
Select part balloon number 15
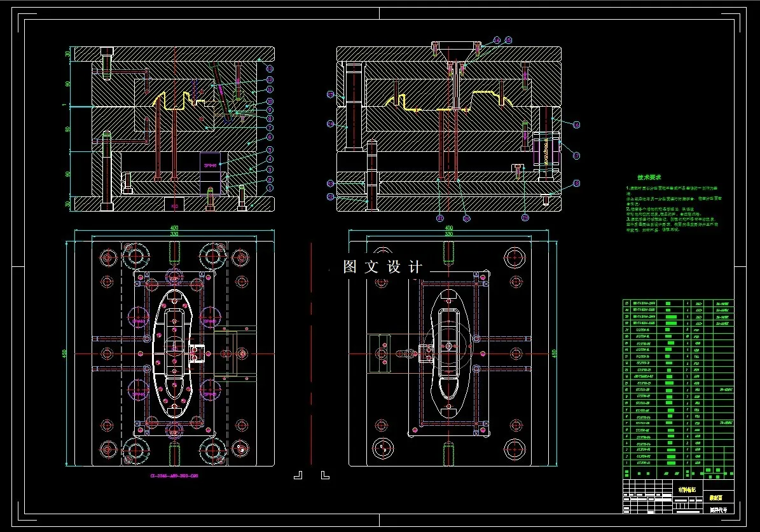click(508, 40)
